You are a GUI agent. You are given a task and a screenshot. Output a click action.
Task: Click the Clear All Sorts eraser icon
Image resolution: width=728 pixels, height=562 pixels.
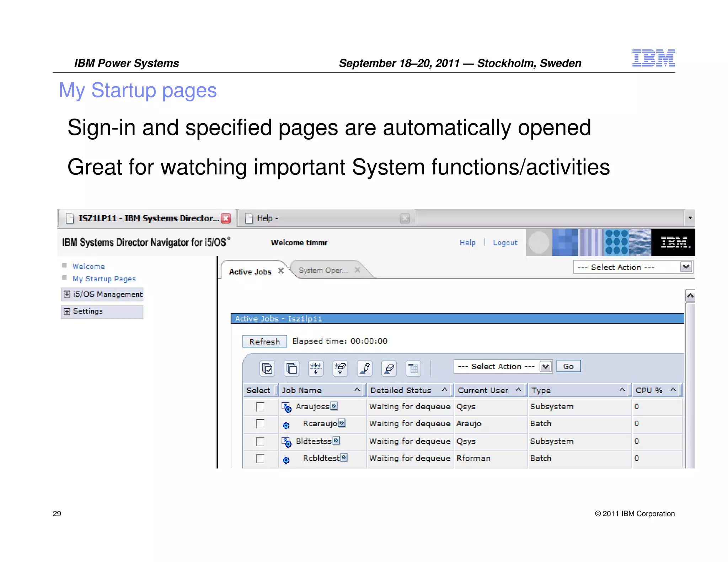[389, 368]
